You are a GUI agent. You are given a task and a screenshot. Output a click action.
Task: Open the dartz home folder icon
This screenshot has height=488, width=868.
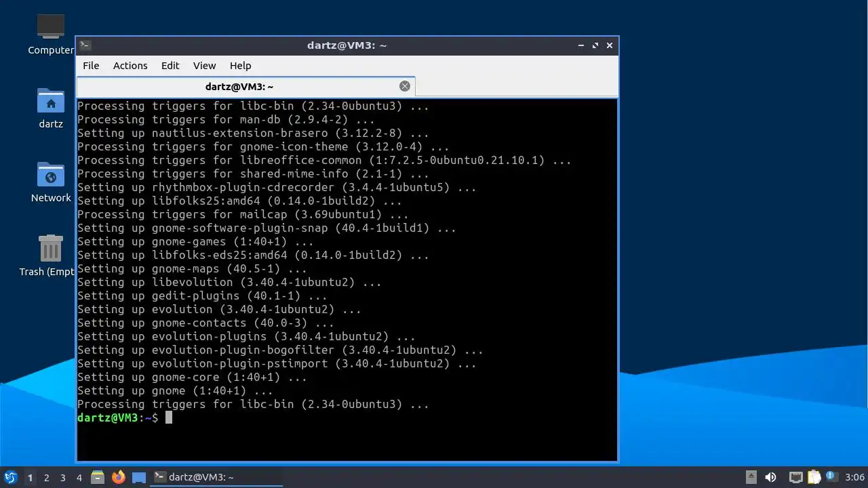point(51,108)
